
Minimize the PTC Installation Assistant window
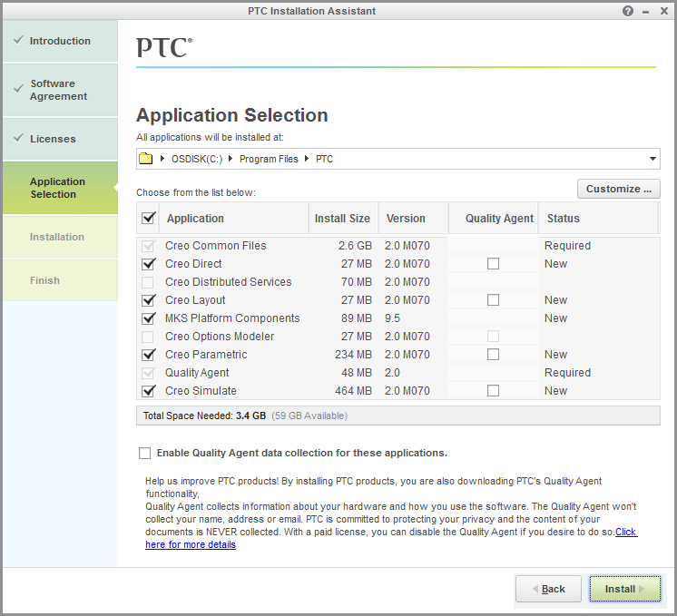point(646,12)
